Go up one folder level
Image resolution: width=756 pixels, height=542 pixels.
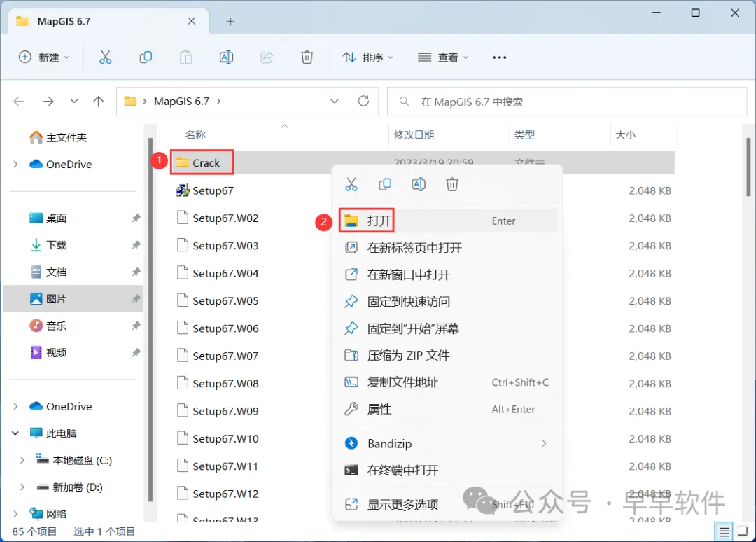(99, 102)
